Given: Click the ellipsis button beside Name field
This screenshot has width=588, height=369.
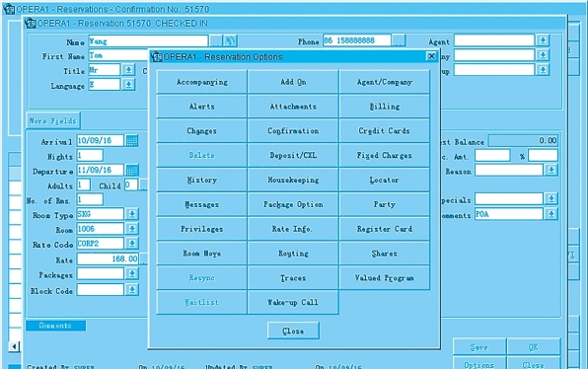Looking at the screenshot, I should coord(216,40).
